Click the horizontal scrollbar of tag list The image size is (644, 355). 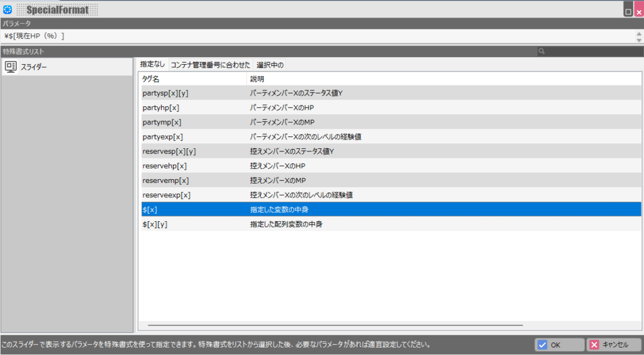(x=335, y=325)
